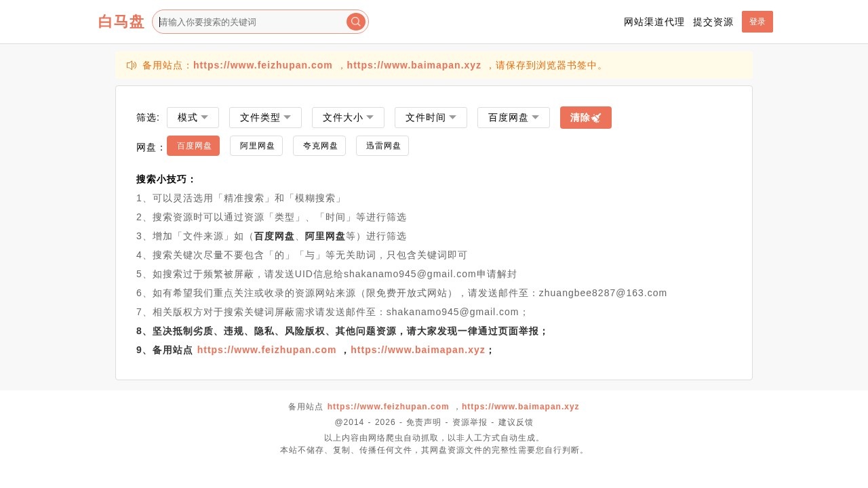Select the 迅雷网盘 network disk filter

click(x=382, y=145)
